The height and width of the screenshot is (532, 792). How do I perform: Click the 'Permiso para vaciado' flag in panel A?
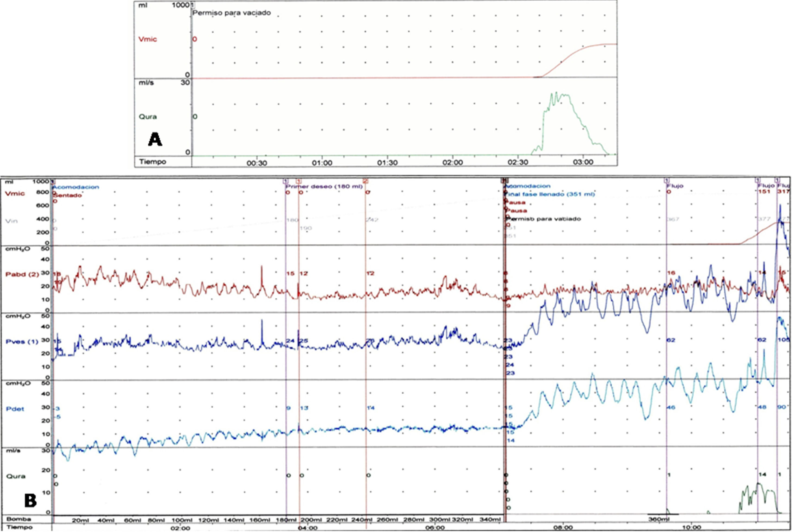(231, 13)
